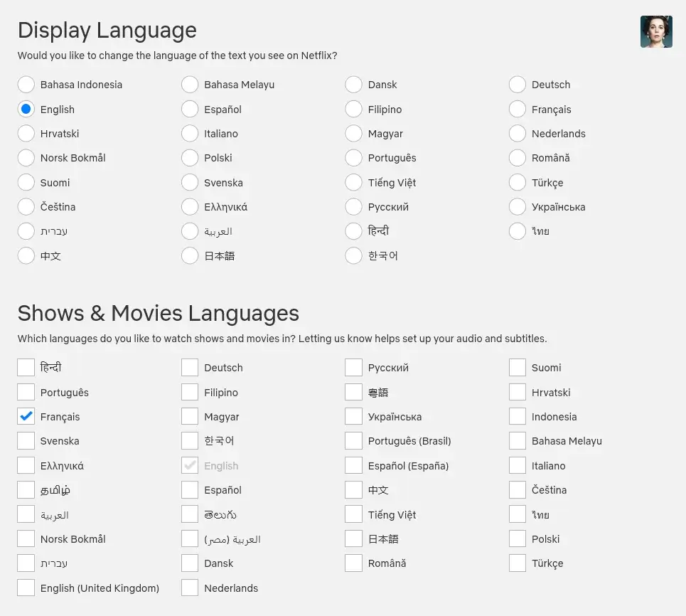Check English (United Kingdom) for movie languages

pyautogui.click(x=26, y=588)
